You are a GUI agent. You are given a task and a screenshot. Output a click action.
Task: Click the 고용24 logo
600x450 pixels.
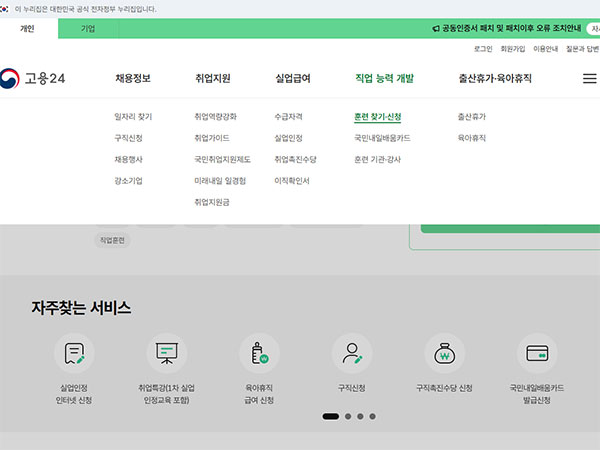tap(33, 78)
